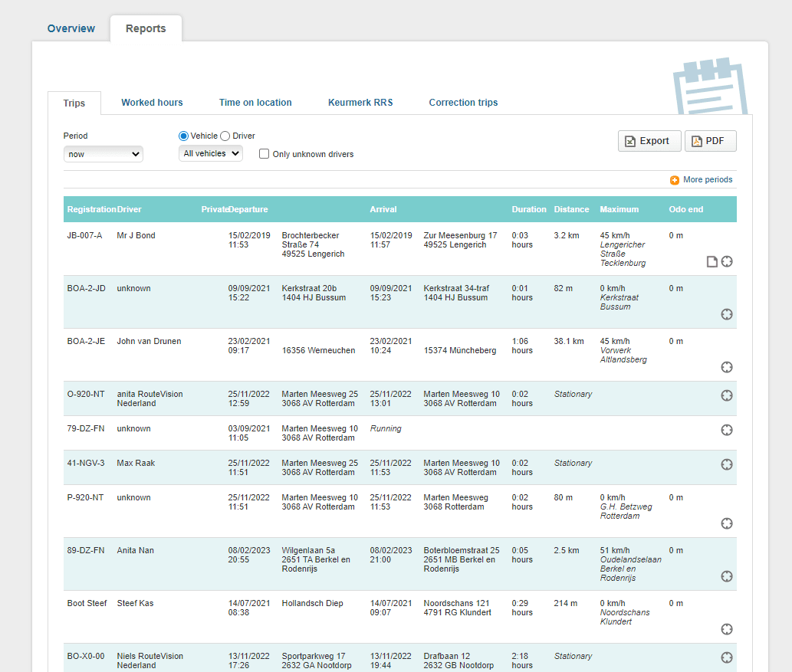
Task: Sort by Distance column header
Action: [571, 209]
